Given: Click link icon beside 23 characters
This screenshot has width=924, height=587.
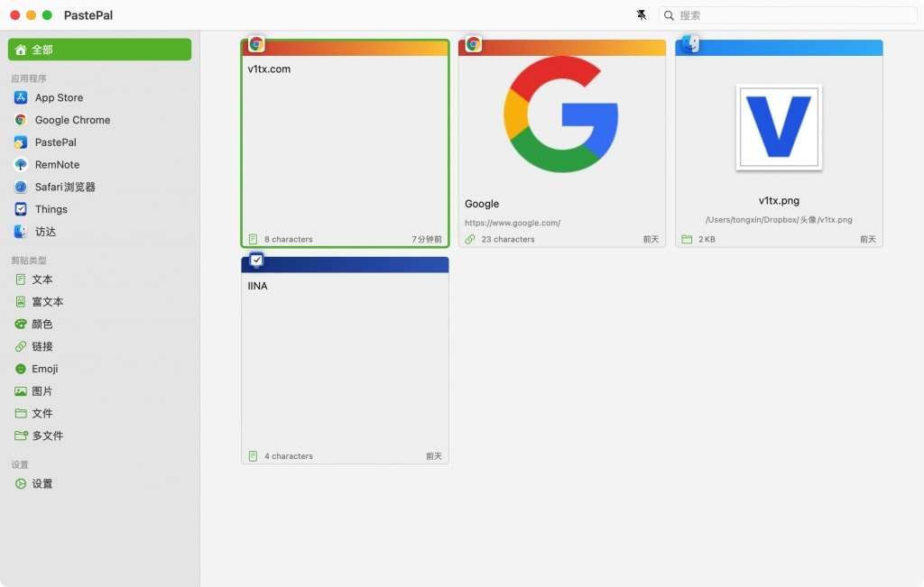Looking at the screenshot, I should click(x=469, y=240).
